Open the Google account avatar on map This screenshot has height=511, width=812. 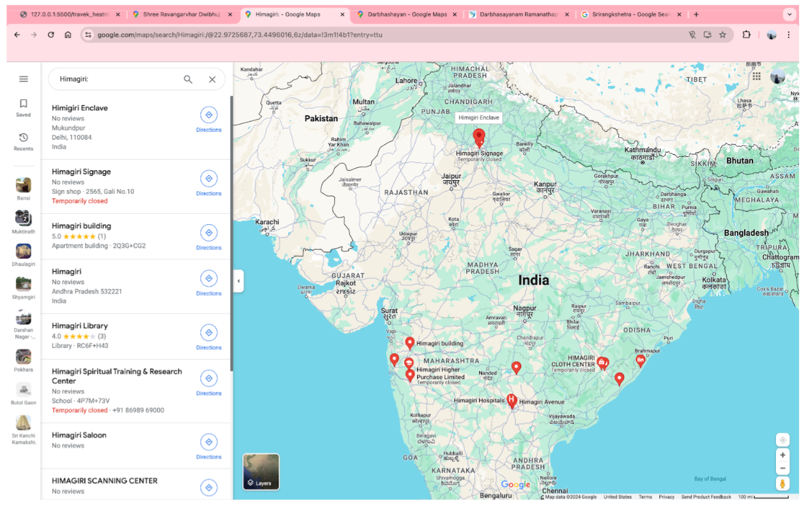tap(778, 77)
